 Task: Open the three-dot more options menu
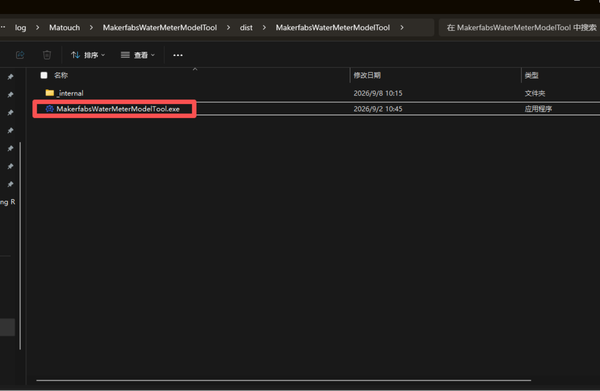click(x=178, y=55)
